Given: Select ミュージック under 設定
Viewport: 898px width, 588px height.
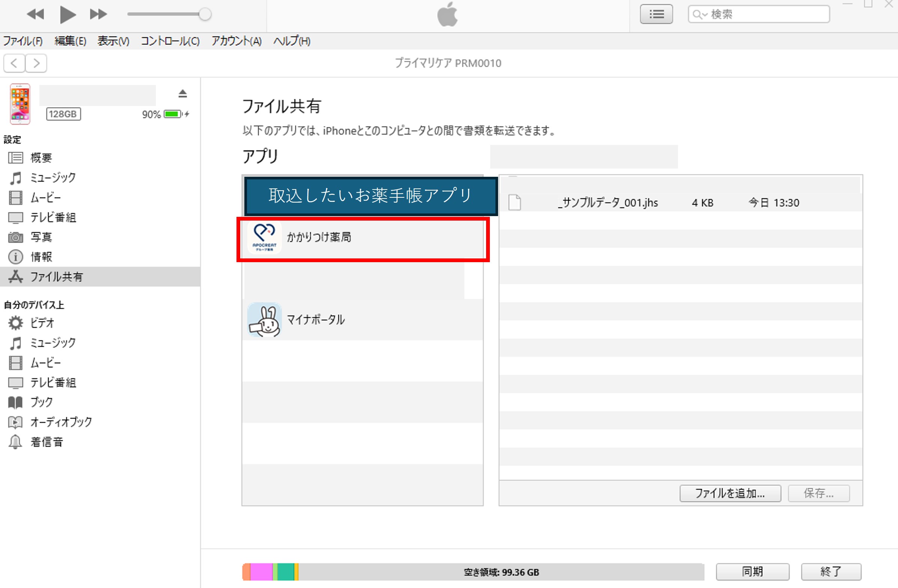Looking at the screenshot, I should [x=100, y=178].
